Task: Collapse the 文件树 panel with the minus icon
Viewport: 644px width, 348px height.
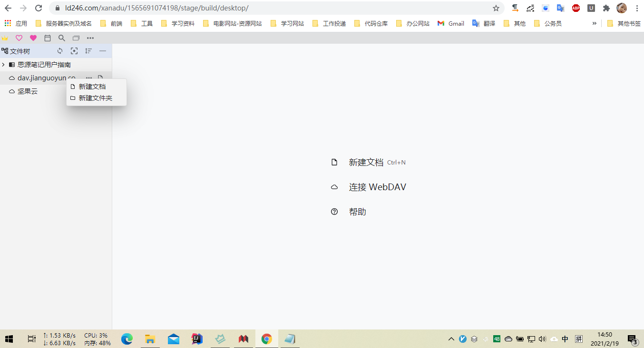Action: pos(102,51)
